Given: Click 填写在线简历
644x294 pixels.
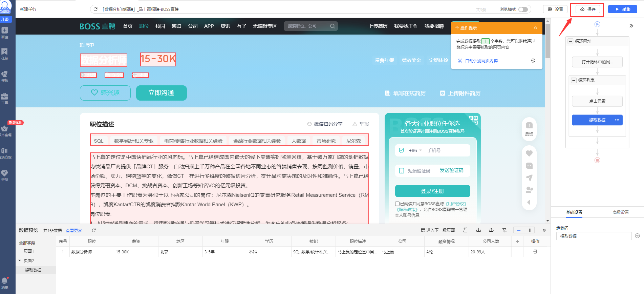Looking at the screenshot, I should tap(405, 93).
